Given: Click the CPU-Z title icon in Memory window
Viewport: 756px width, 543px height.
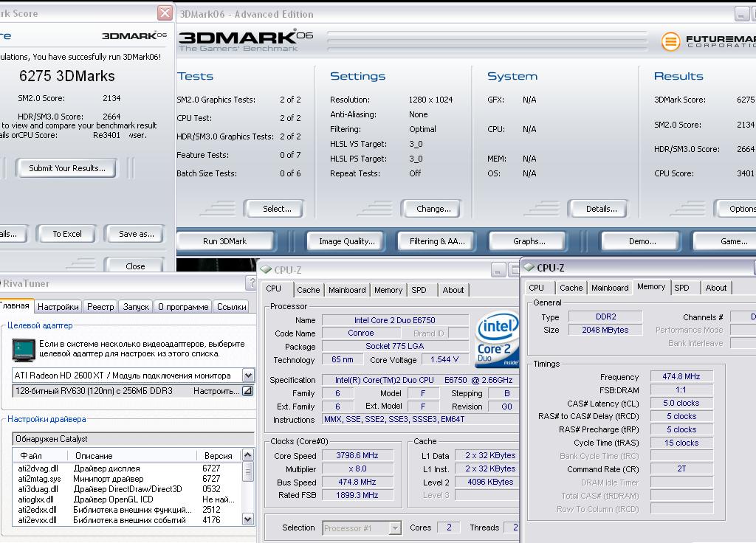Looking at the screenshot, I should [x=529, y=267].
